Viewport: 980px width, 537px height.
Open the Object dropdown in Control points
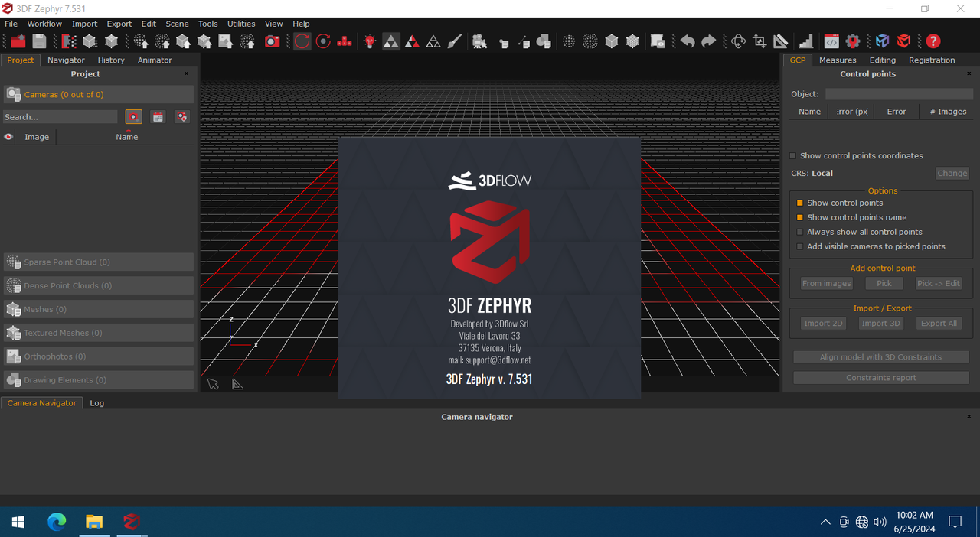899,94
